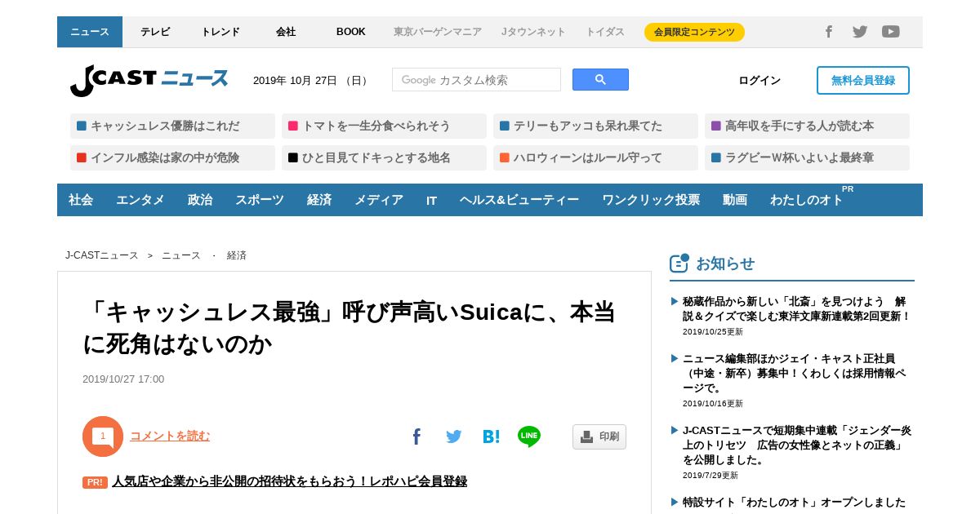Screen dimensions: 980x514
Task: Open the YouTube icon in top bar
Action: pyautogui.click(x=891, y=32)
